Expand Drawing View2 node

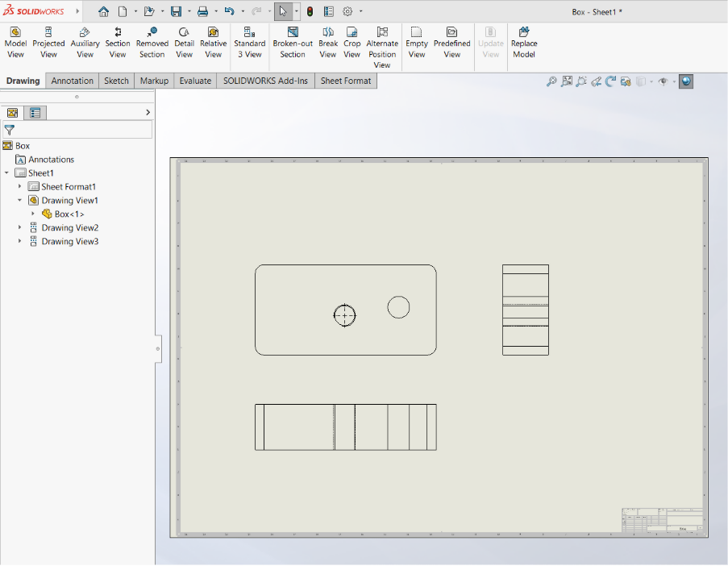tap(19, 227)
